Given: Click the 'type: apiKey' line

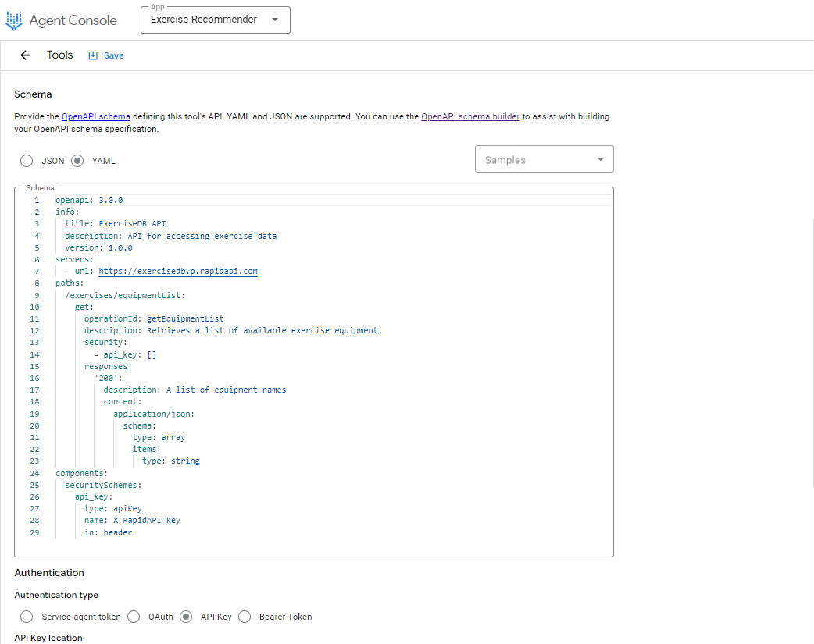Looking at the screenshot, I should [113, 508].
